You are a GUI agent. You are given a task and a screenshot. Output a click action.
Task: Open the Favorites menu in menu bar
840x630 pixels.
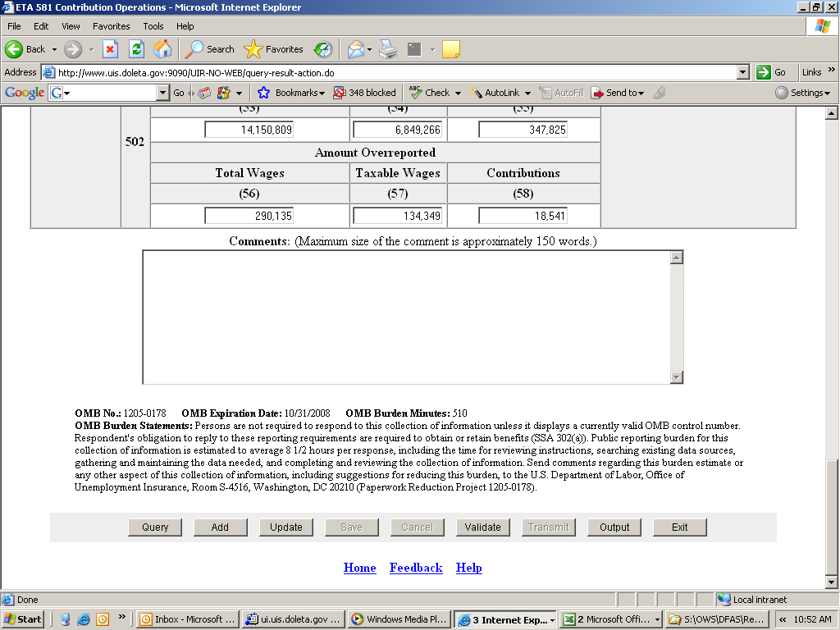[x=111, y=26]
